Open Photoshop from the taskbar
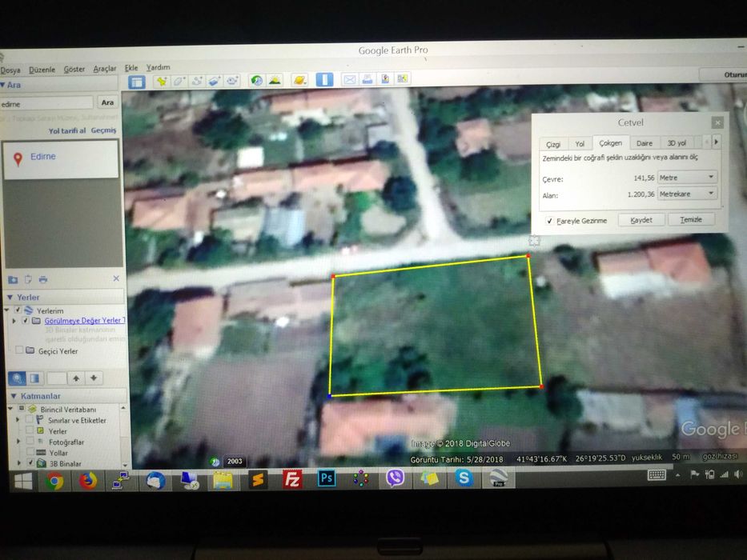Screen dimensions: 747x560 (327, 478)
